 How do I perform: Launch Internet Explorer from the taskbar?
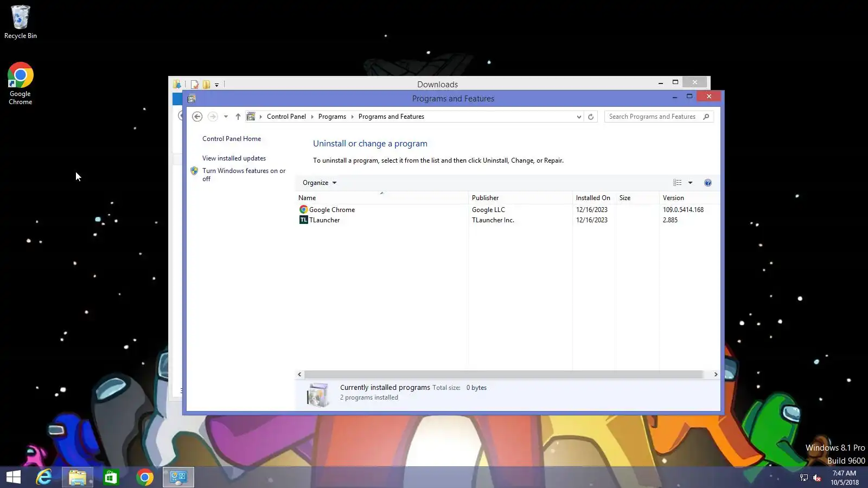tap(44, 477)
